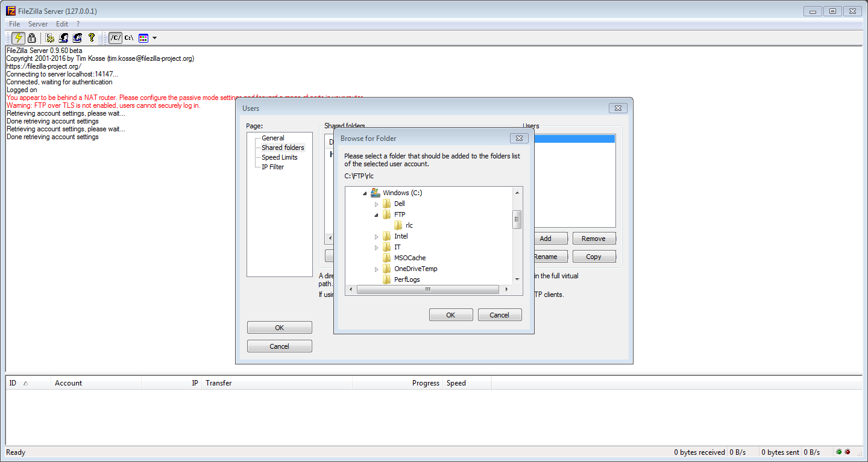Select the FTP folder icon
Image resolution: width=868 pixels, height=462 pixels.
(x=387, y=214)
